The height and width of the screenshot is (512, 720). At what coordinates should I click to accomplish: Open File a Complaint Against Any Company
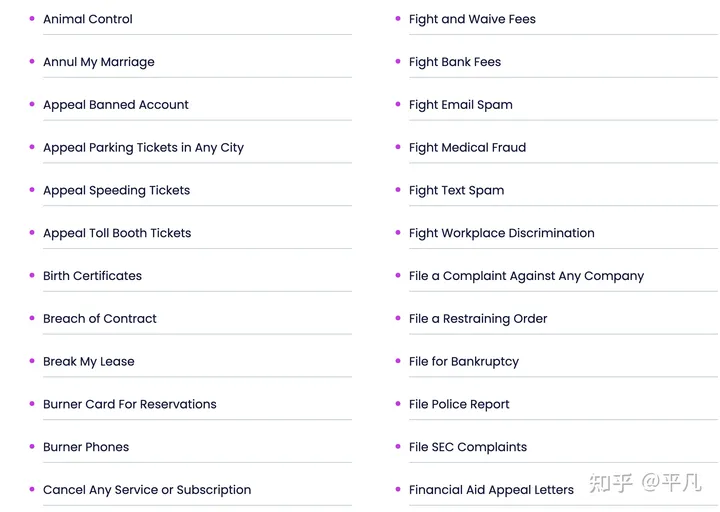point(526,276)
